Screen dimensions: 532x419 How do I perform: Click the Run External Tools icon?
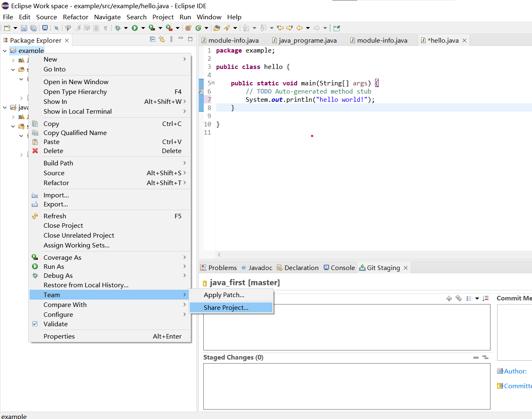(x=169, y=28)
